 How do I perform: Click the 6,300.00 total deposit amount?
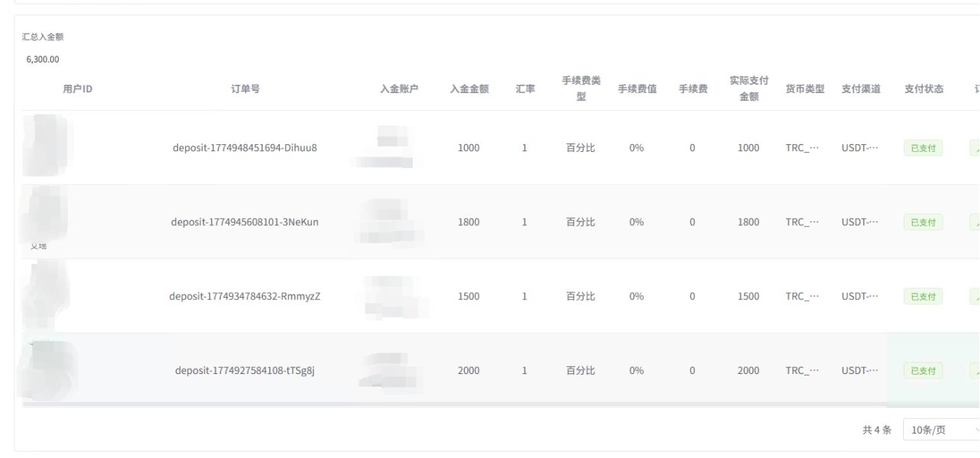(43, 59)
